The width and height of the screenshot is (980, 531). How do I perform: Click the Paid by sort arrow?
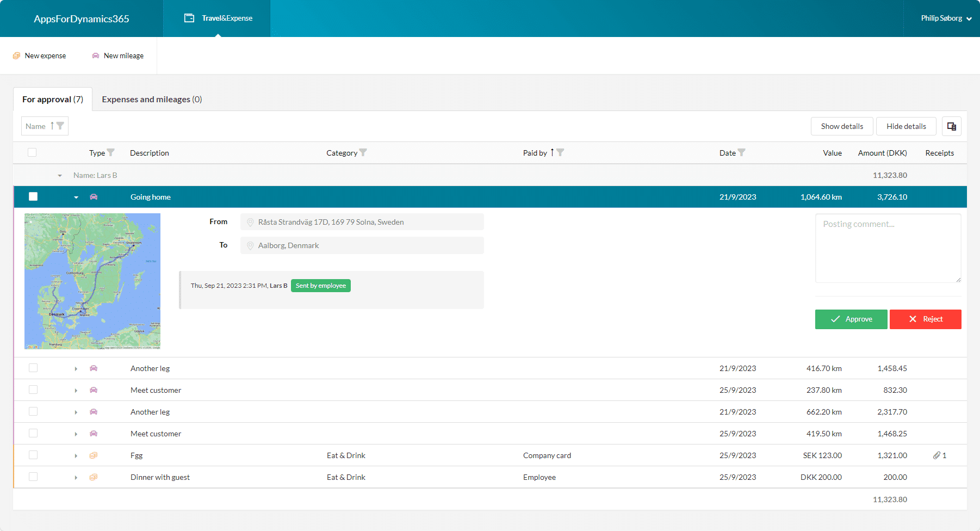(x=552, y=152)
